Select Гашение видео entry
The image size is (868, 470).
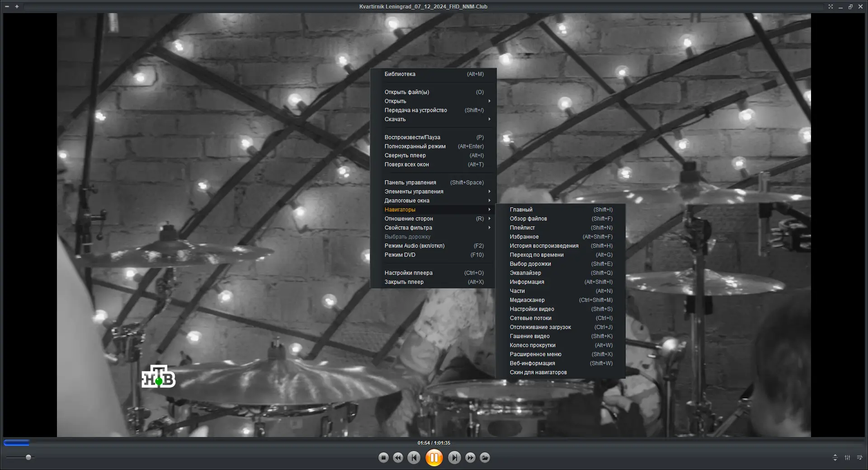[x=561, y=336]
